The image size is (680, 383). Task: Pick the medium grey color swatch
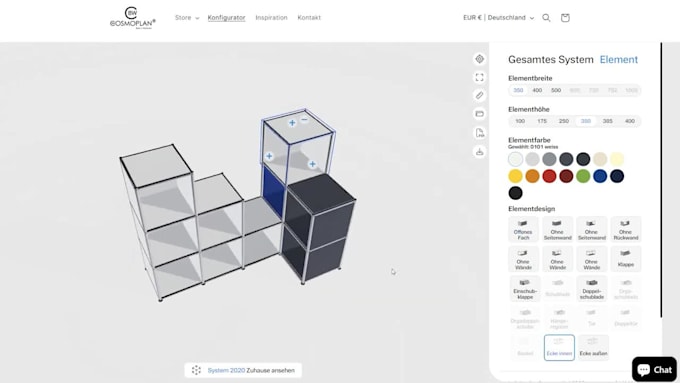tap(549, 159)
